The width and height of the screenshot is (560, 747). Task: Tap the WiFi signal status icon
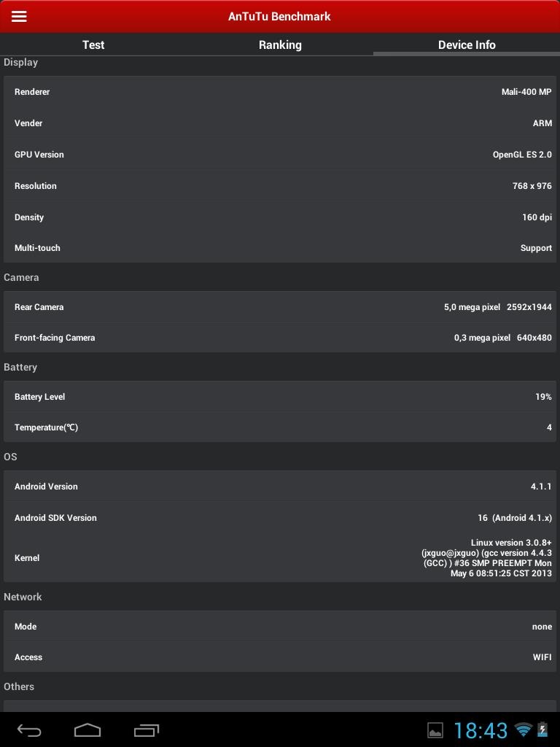click(x=523, y=729)
